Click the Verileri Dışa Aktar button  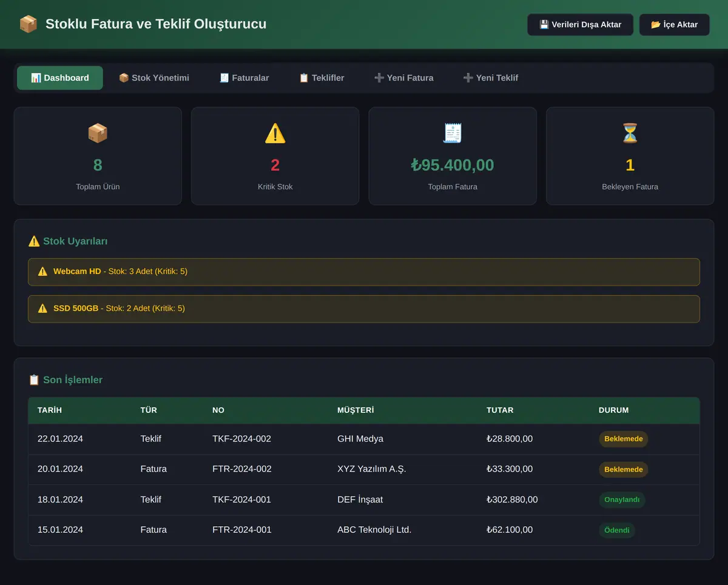[581, 25]
